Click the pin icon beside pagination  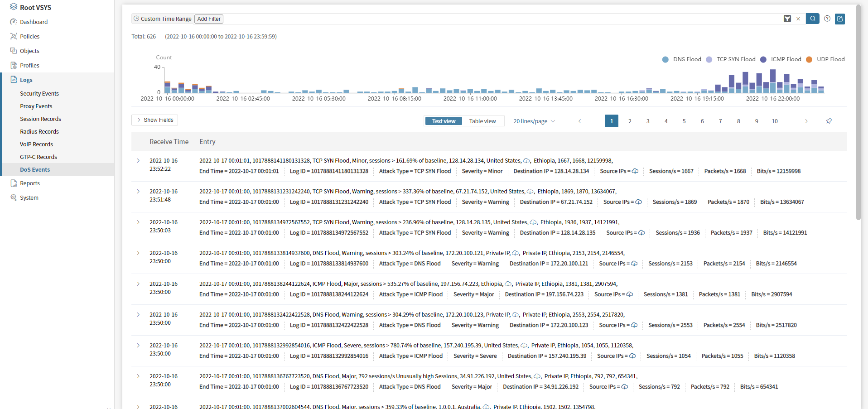coord(829,121)
